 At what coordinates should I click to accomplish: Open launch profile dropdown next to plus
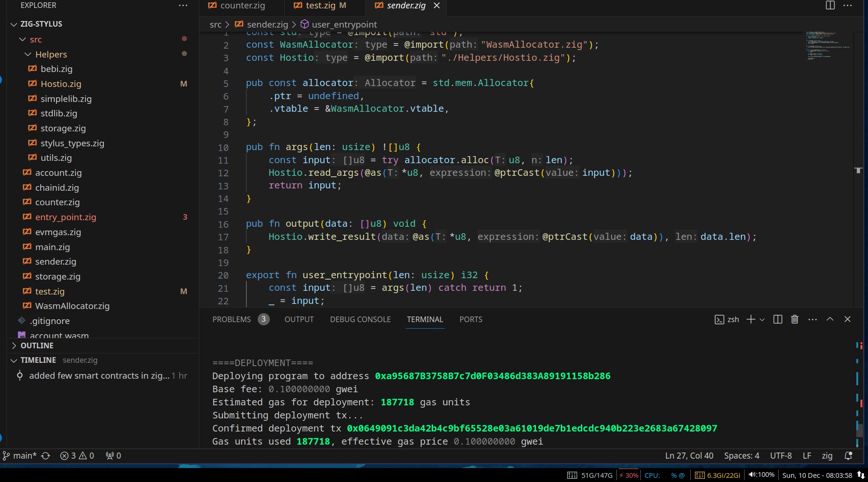pyautogui.click(x=762, y=319)
